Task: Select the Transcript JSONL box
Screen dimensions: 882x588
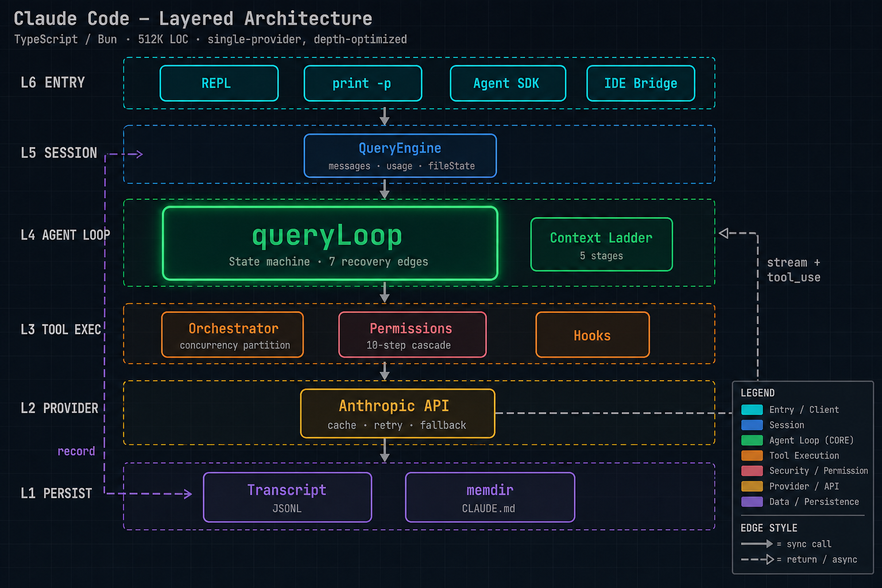Action: [288, 497]
